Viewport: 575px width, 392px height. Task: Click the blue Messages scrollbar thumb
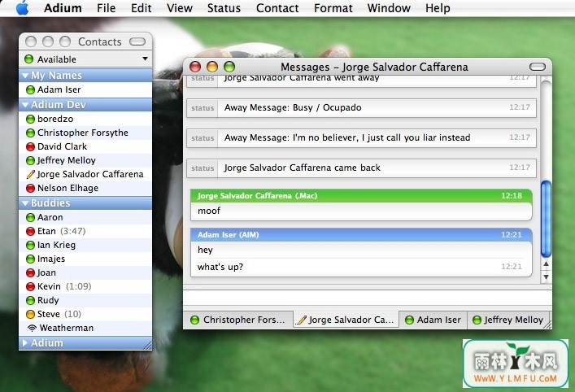[546, 219]
